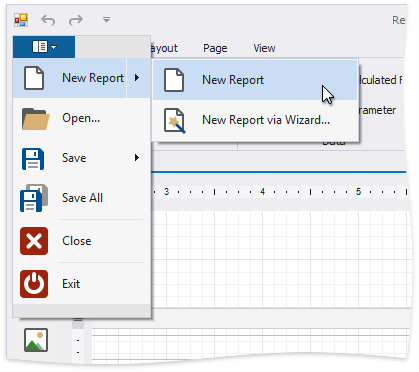
Task: Click the horizontal ruler at mark 4
Action: pos(262,192)
